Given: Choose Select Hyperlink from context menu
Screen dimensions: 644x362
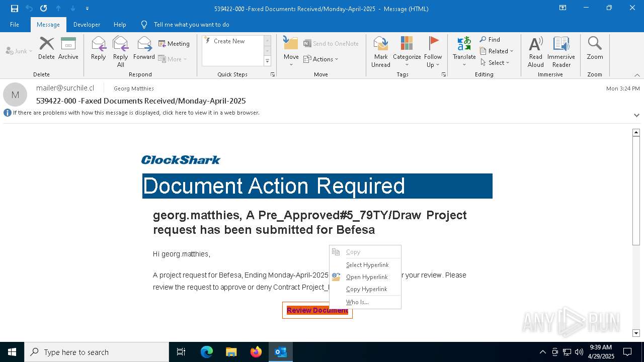Looking at the screenshot, I should coord(365,265).
